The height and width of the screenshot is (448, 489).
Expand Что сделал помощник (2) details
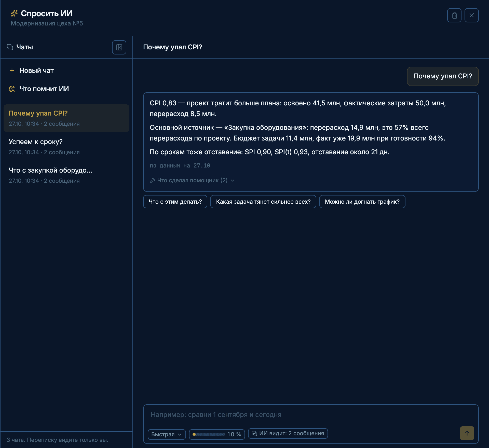click(192, 180)
